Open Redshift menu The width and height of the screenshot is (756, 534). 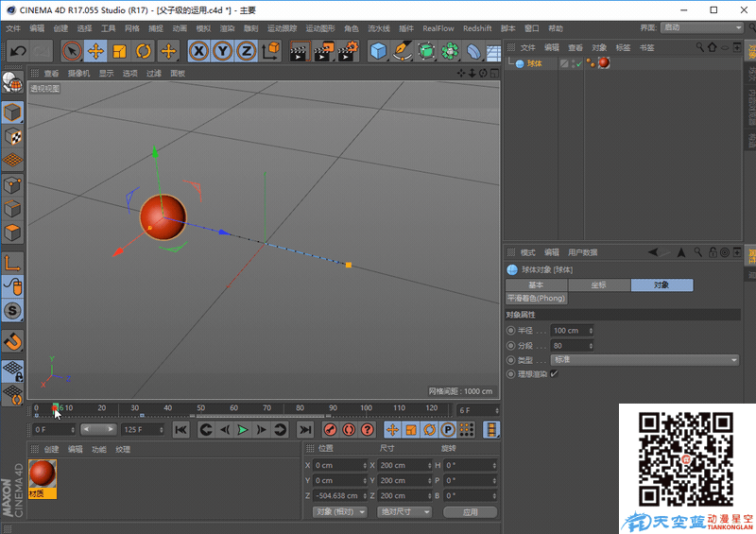(477, 28)
